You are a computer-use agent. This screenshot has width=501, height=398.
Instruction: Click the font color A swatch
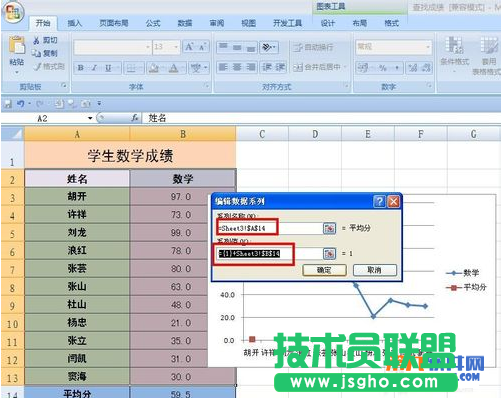click(x=174, y=68)
